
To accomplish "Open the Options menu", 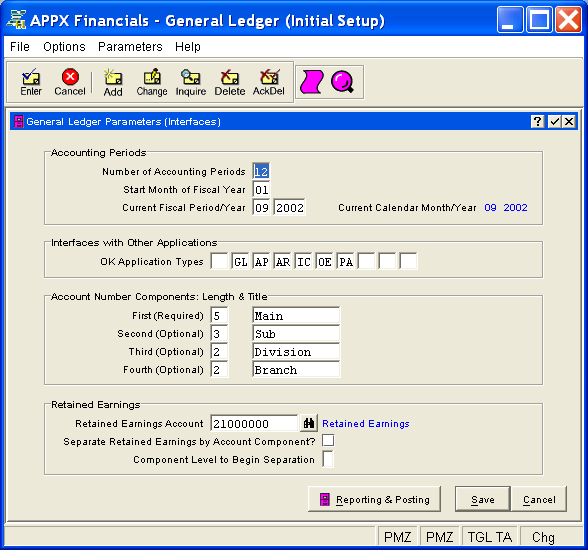I will [x=64, y=47].
